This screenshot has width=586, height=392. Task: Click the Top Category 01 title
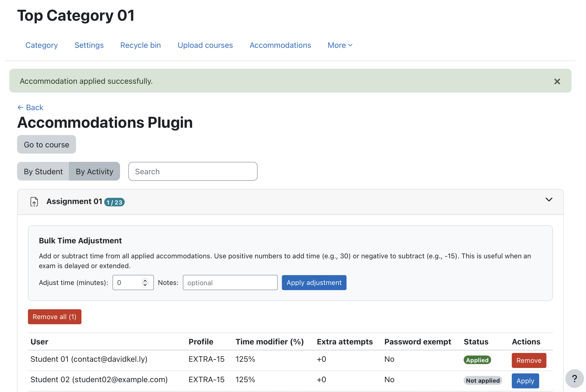(76, 15)
